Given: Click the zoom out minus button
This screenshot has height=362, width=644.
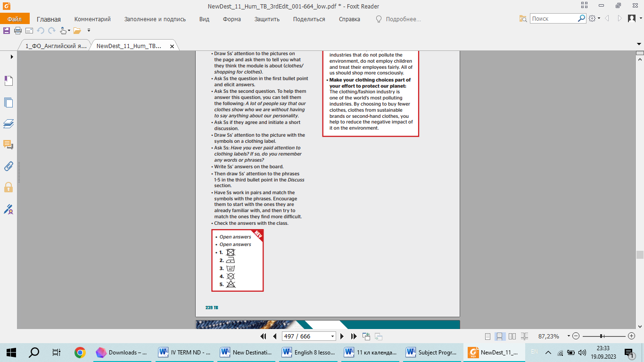Looking at the screenshot, I should click(576, 336).
